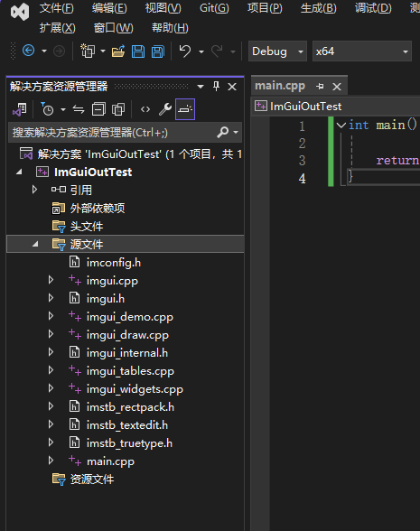The height and width of the screenshot is (531, 420).
Task: Toggle Preview Selected Items button
Action: [185, 109]
